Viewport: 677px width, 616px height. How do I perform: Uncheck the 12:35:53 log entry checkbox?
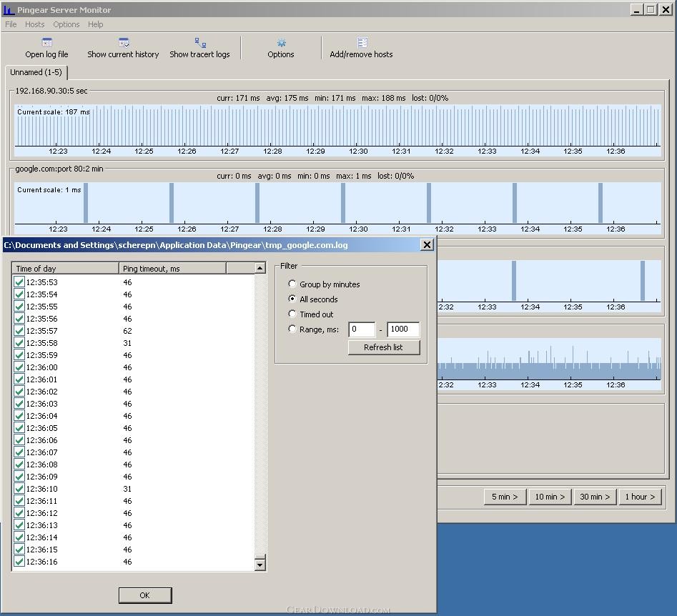19,282
